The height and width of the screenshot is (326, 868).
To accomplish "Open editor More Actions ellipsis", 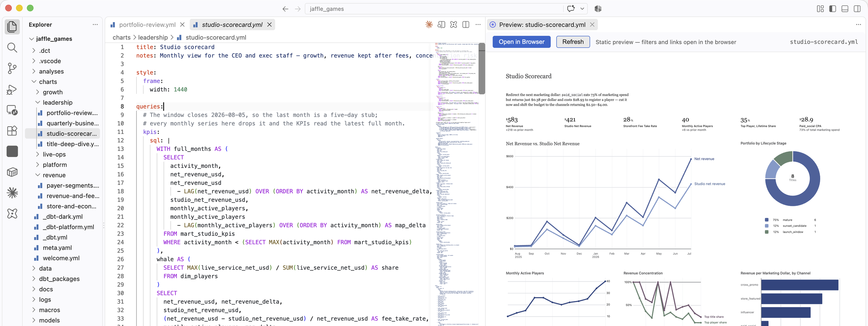I will 478,25.
